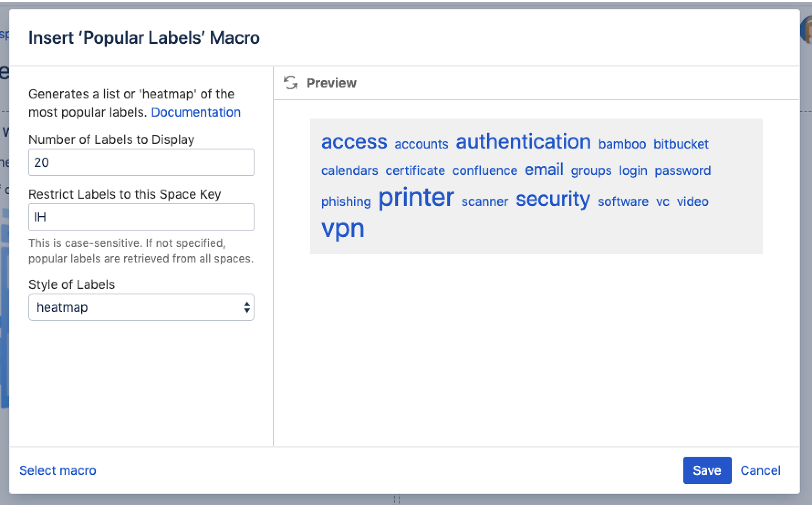
Task: Go back via Select macro link
Action: (x=58, y=470)
